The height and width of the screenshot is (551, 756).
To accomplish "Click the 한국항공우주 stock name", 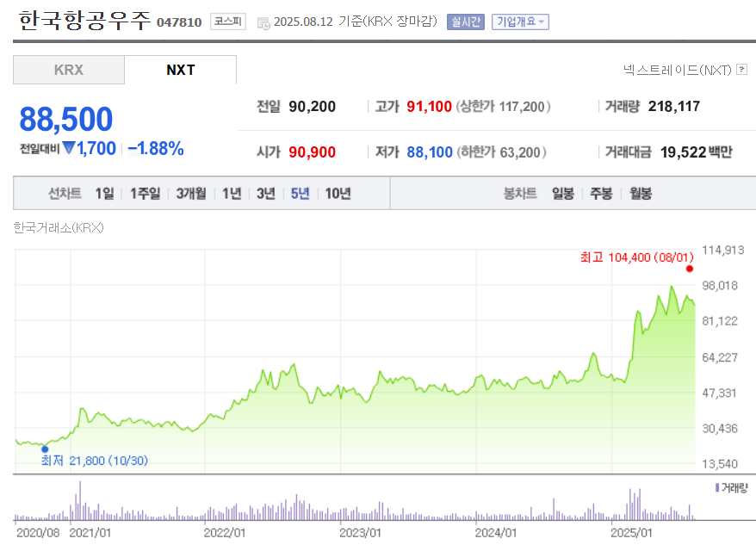I will pyautogui.click(x=81, y=18).
